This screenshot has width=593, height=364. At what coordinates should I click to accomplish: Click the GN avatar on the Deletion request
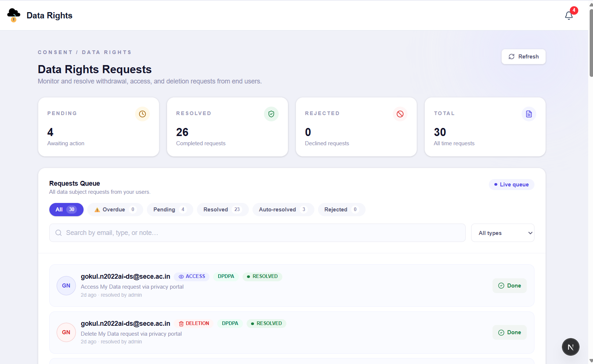coord(66,332)
